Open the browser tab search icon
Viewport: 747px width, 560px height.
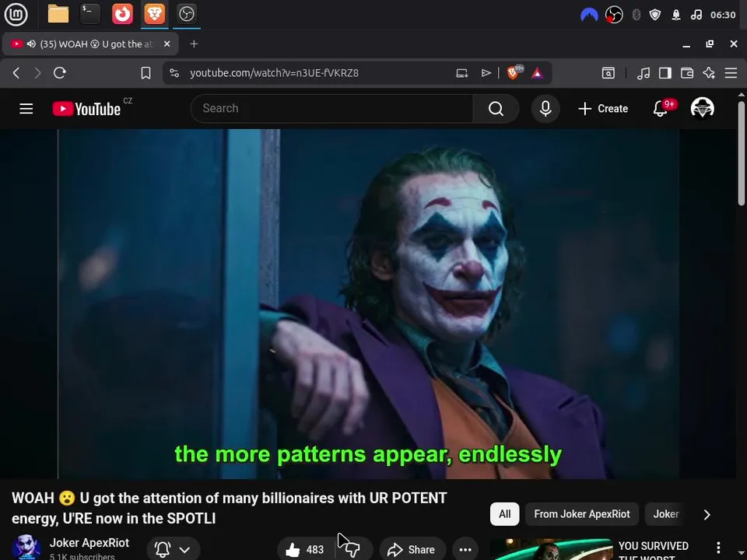coord(608,73)
